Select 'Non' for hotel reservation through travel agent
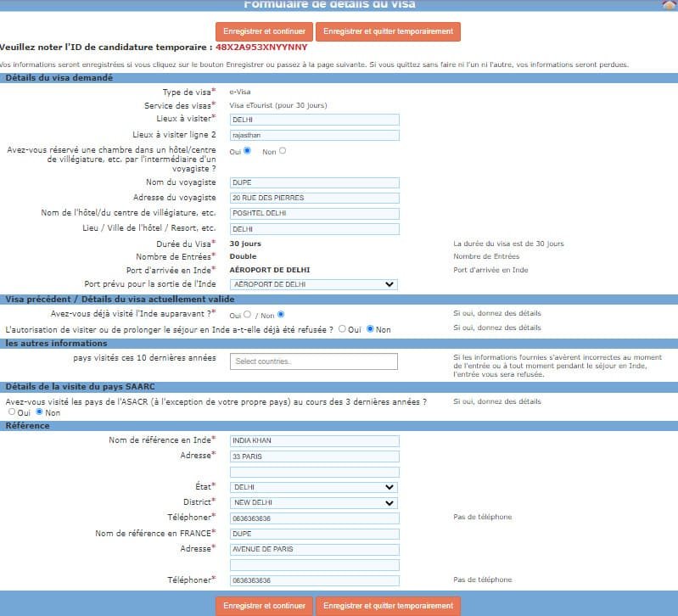The width and height of the screenshot is (678, 616). point(283,151)
